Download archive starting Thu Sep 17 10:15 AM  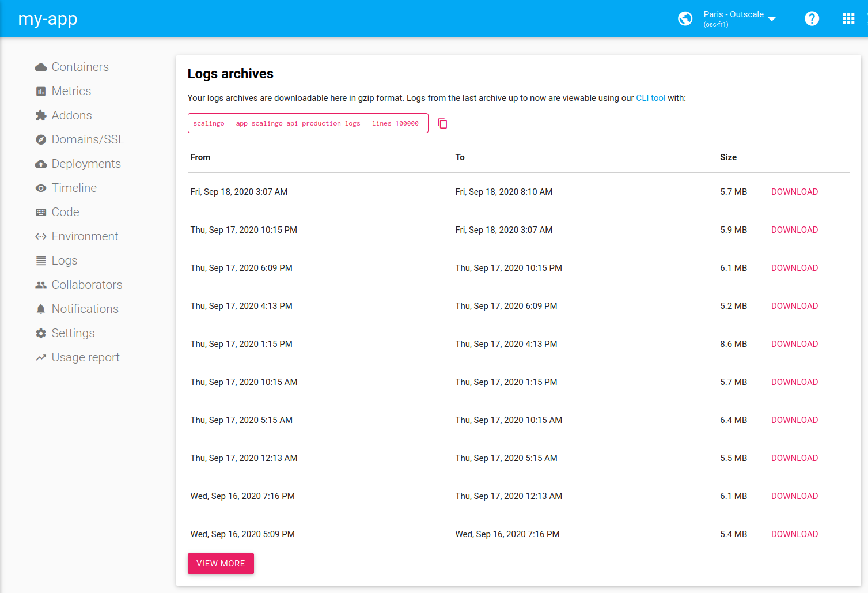coord(794,382)
